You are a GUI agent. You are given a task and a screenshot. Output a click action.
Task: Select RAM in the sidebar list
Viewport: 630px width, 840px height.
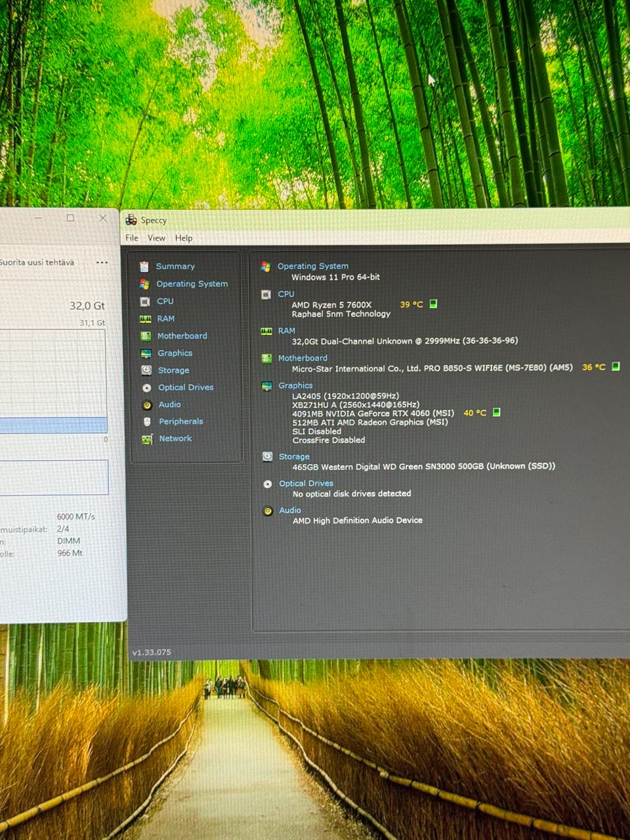coord(166,318)
